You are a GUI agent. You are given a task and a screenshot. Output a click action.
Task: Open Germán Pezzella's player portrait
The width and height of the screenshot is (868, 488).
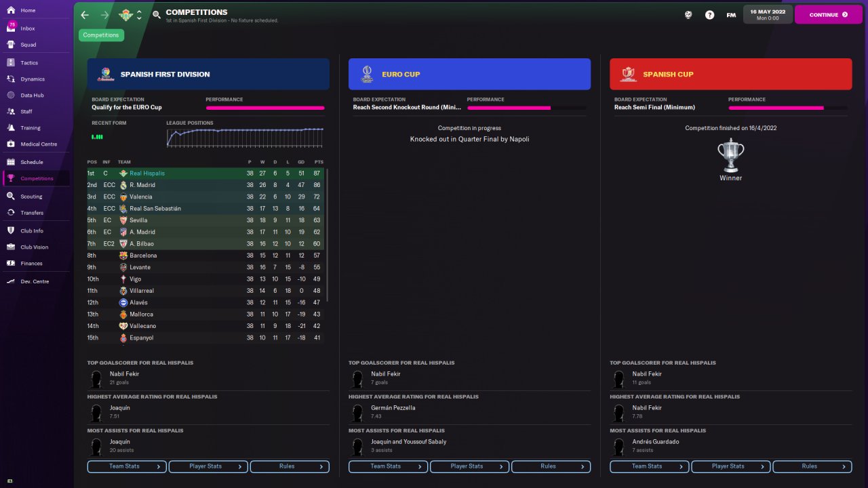(357, 412)
